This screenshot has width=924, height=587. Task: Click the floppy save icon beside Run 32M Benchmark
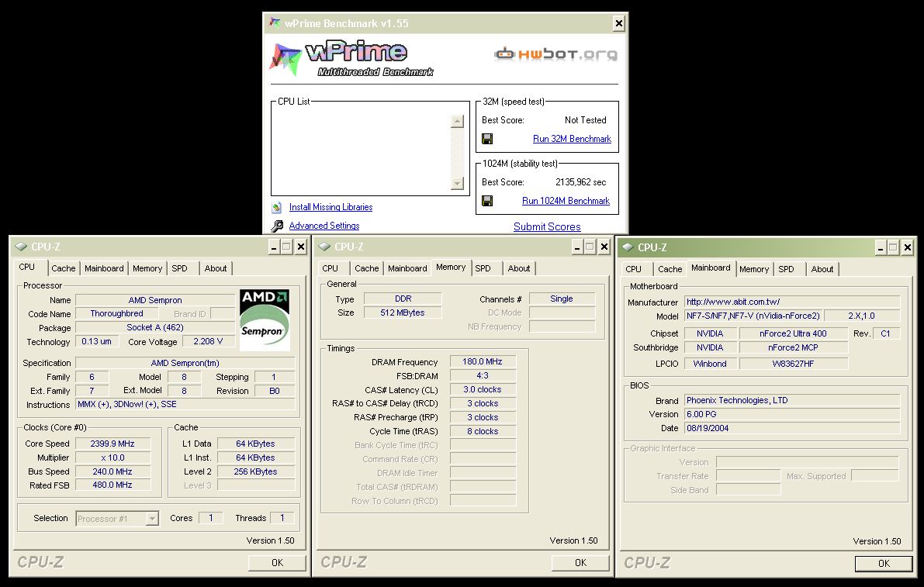[x=487, y=139]
